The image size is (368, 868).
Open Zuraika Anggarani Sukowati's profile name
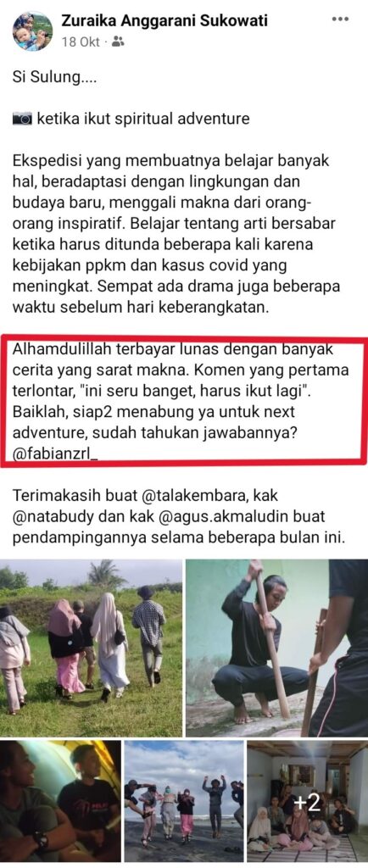tap(164, 21)
